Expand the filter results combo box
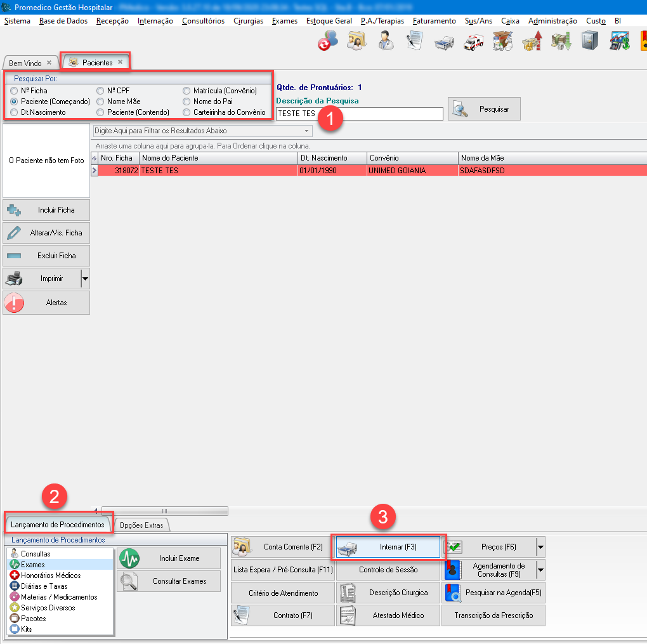 pos(307,131)
